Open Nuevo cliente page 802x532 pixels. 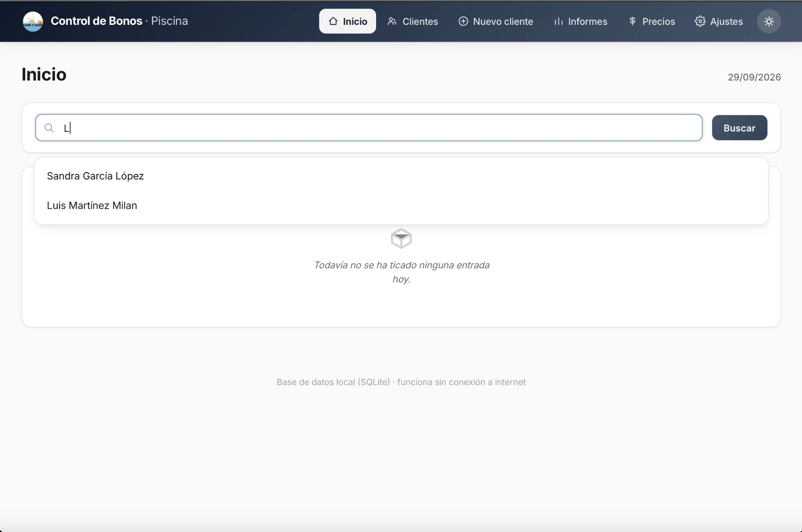pyautogui.click(x=496, y=21)
